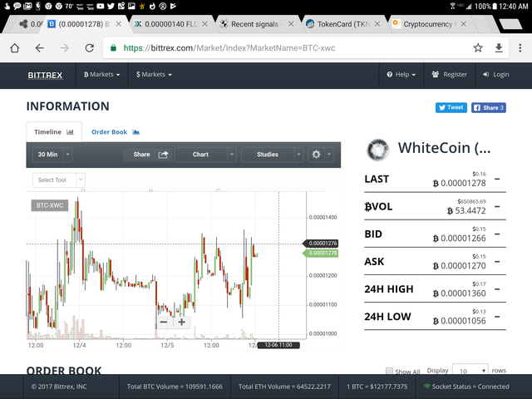Expand the 30 Min interval dropdown arrow

point(67,155)
